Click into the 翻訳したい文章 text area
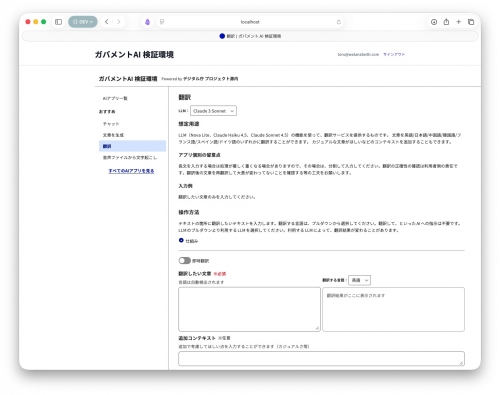The image size is (500, 395). pos(249,309)
